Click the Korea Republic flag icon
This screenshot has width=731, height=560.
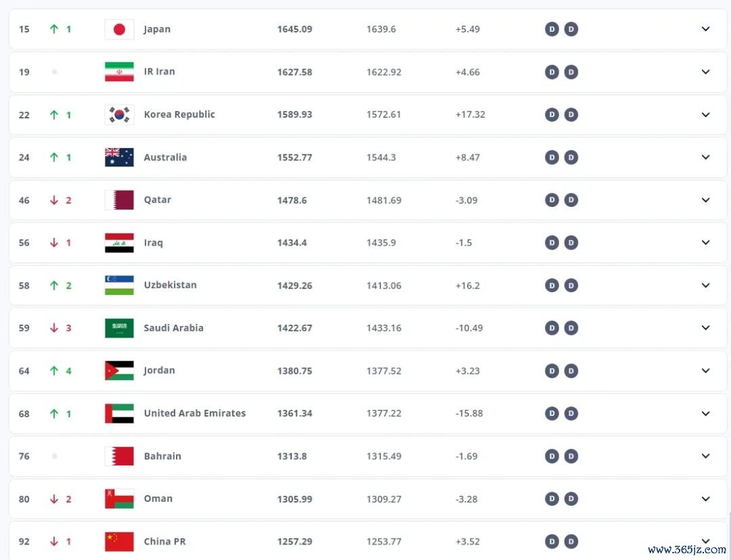click(119, 114)
